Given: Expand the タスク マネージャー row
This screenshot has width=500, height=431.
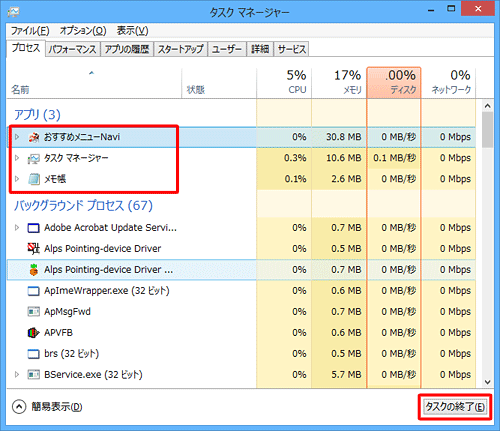Looking at the screenshot, I should click(x=17, y=158).
